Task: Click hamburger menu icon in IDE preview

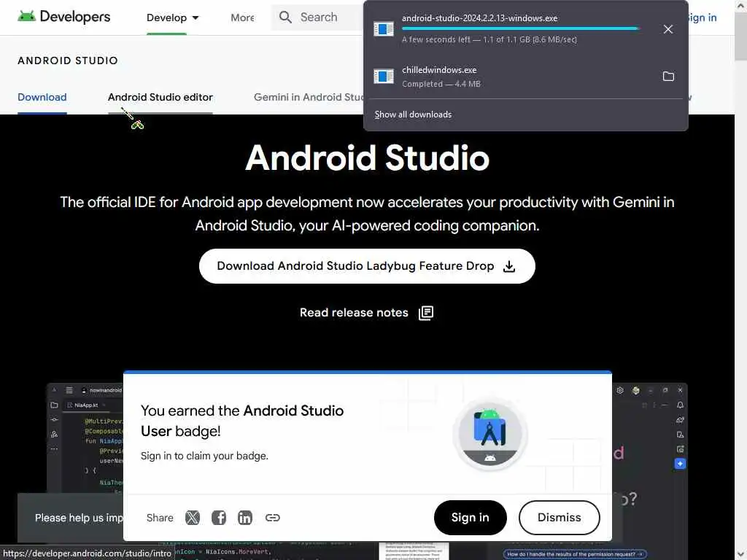Action: pos(69,390)
